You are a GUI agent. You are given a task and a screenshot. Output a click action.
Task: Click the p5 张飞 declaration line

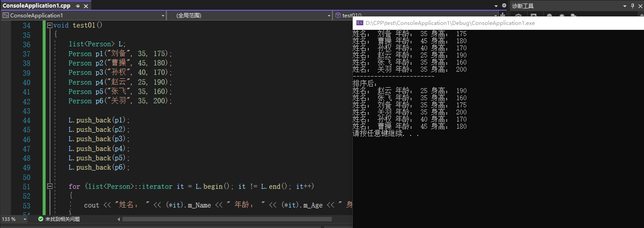[x=120, y=91]
